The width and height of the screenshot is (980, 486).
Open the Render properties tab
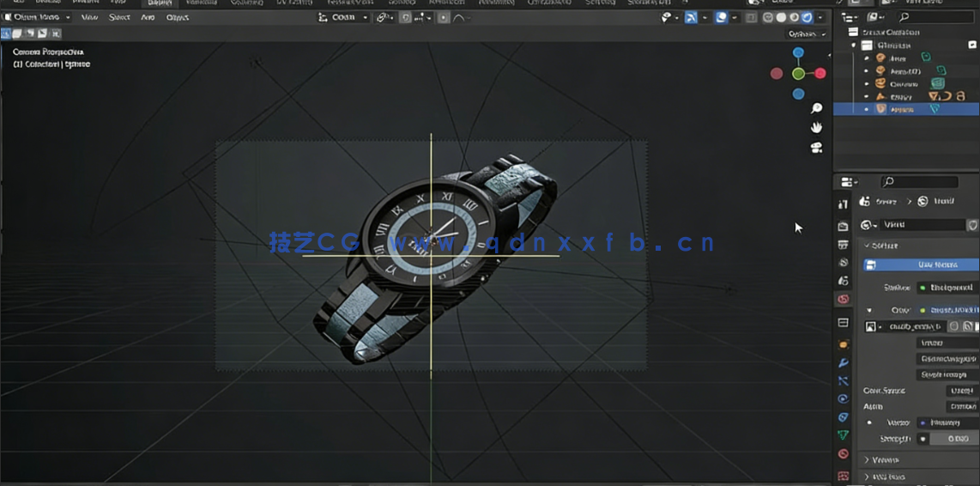[x=843, y=226]
